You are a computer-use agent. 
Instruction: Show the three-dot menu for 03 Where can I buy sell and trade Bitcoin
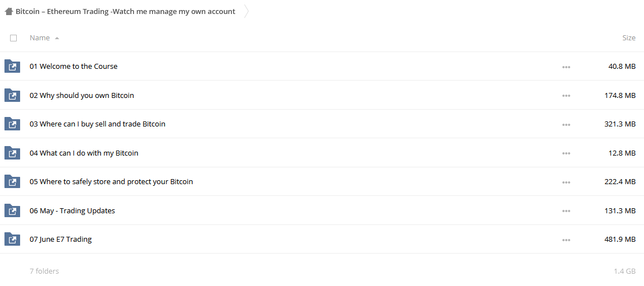pyautogui.click(x=566, y=124)
